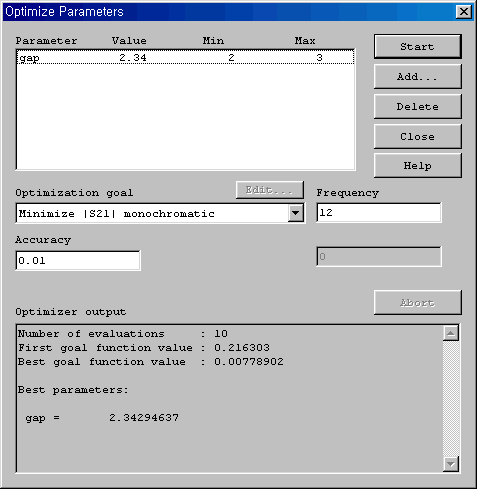Click the gap Min value 2
Image resolution: width=477 pixels, height=489 pixels.
coord(231,58)
